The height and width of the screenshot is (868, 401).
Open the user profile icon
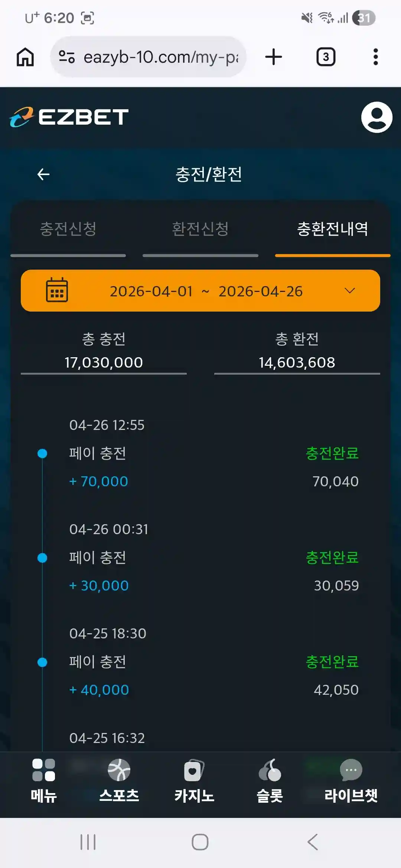click(376, 117)
